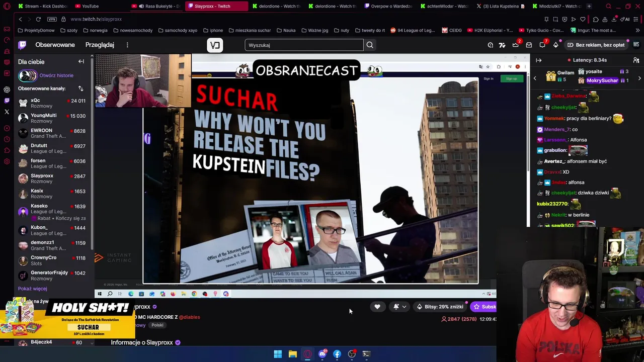
Task: Click the Bitsy: 29% zniżki button
Action: (x=439, y=307)
